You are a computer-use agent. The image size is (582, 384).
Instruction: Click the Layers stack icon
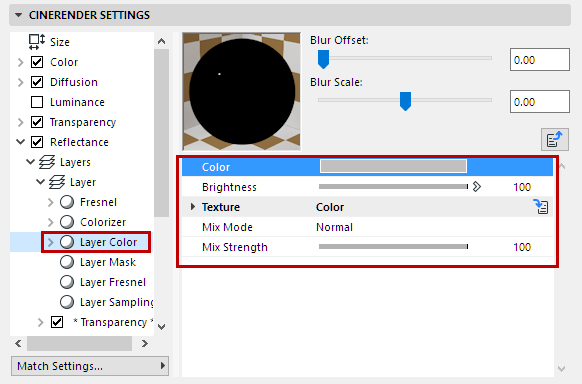pyautogui.click(x=47, y=163)
